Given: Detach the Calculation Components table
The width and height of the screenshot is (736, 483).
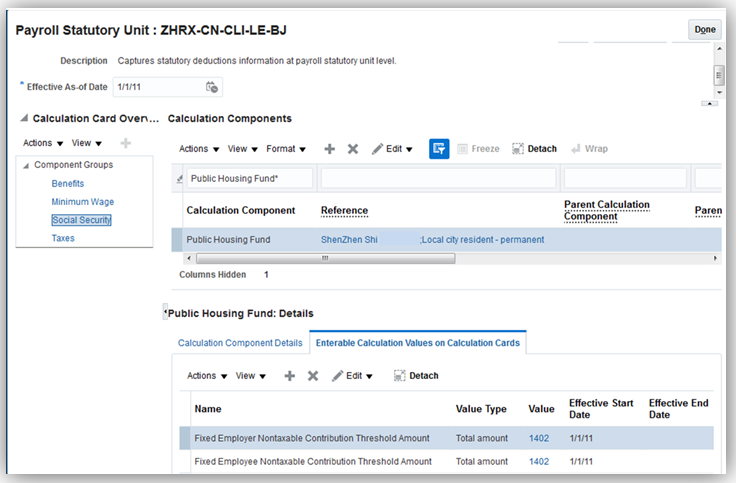Looking at the screenshot, I should pyautogui.click(x=535, y=149).
